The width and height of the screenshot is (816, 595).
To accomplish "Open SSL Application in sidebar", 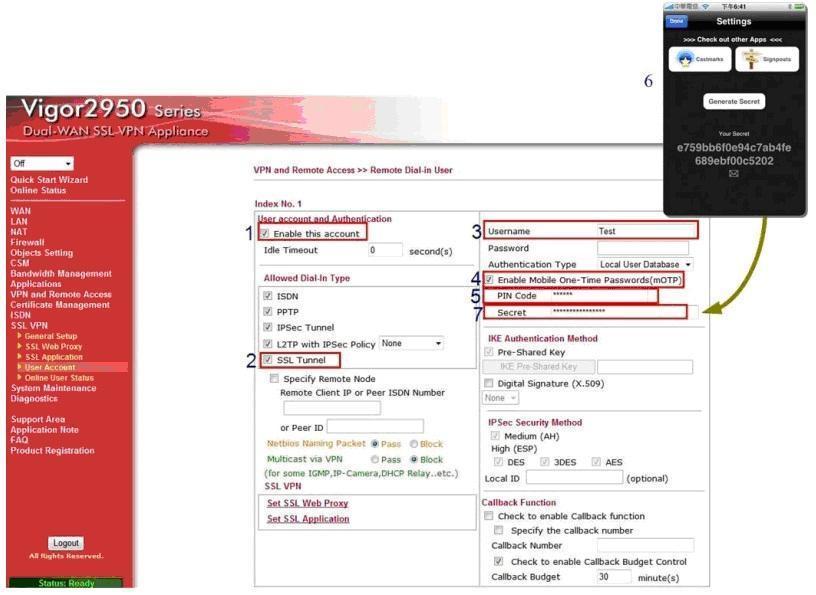I will (54, 357).
